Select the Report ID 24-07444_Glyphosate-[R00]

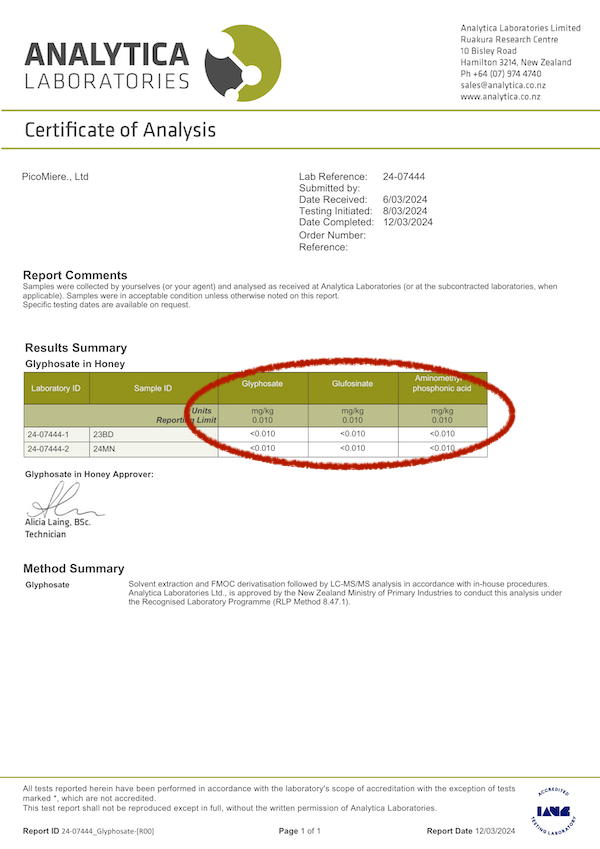point(108,831)
